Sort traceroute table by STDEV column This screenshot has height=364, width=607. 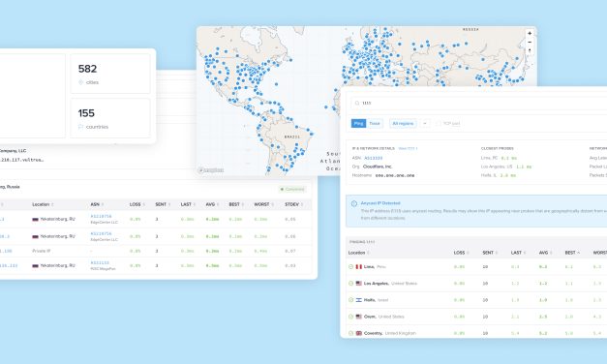tap(293, 204)
